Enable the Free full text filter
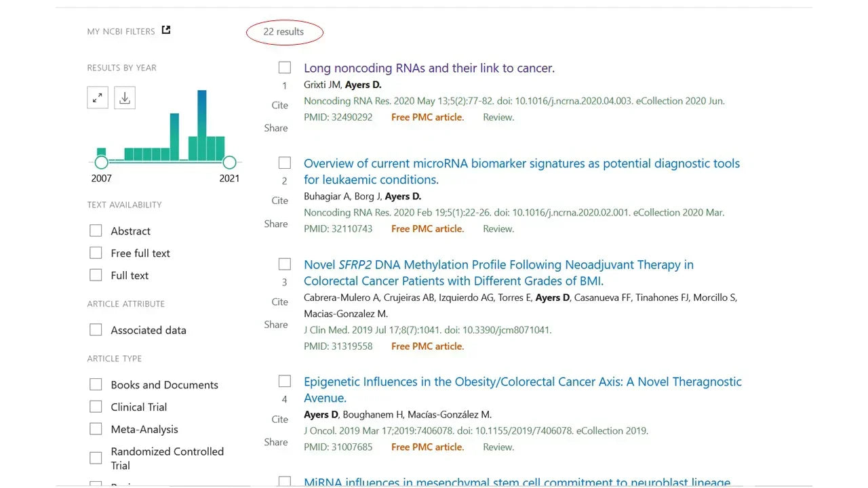868x488 pixels. pyautogui.click(x=96, y=253)
